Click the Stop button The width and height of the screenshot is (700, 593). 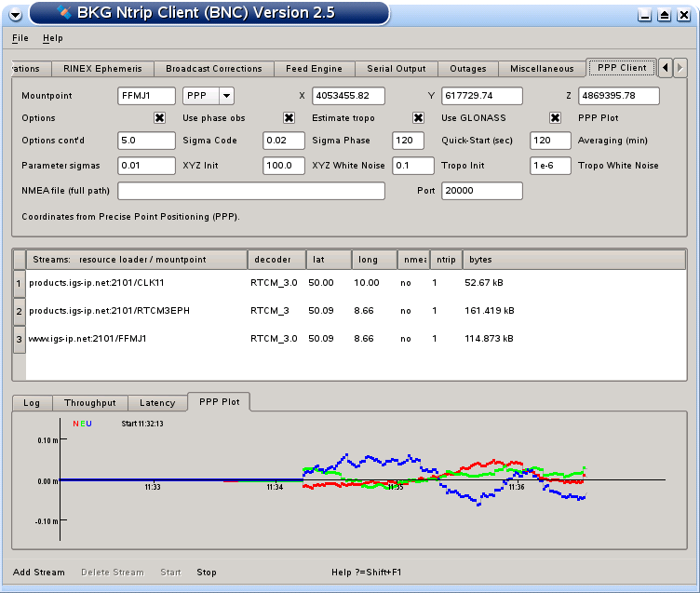click(x=207, y=572)
